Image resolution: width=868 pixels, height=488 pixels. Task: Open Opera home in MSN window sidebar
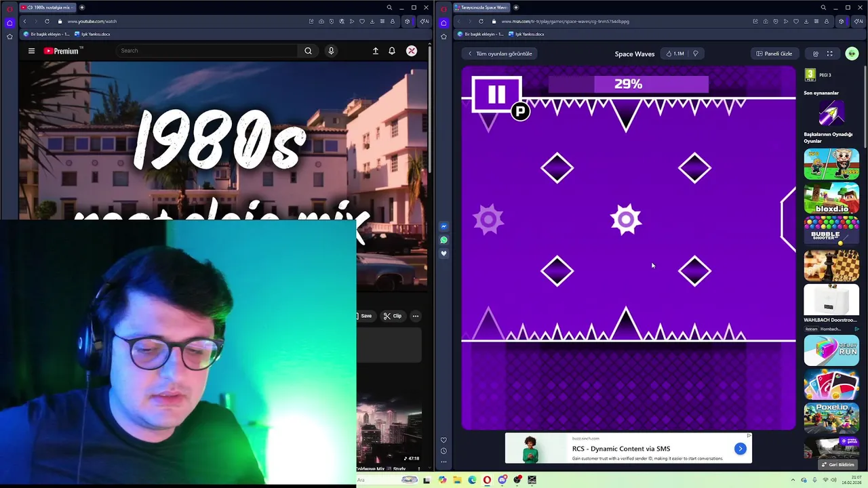(x=443, y=22)
